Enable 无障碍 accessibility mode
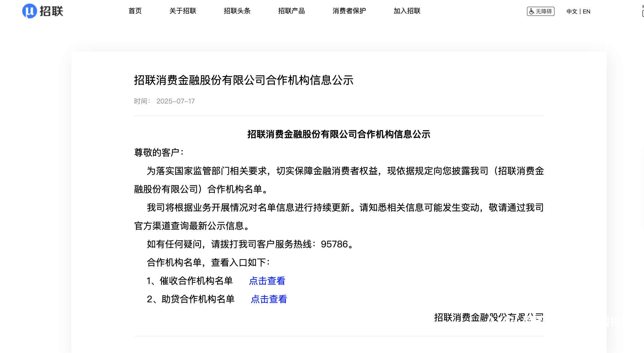Screen dimensions: 644x353 (x=540, y=11)
